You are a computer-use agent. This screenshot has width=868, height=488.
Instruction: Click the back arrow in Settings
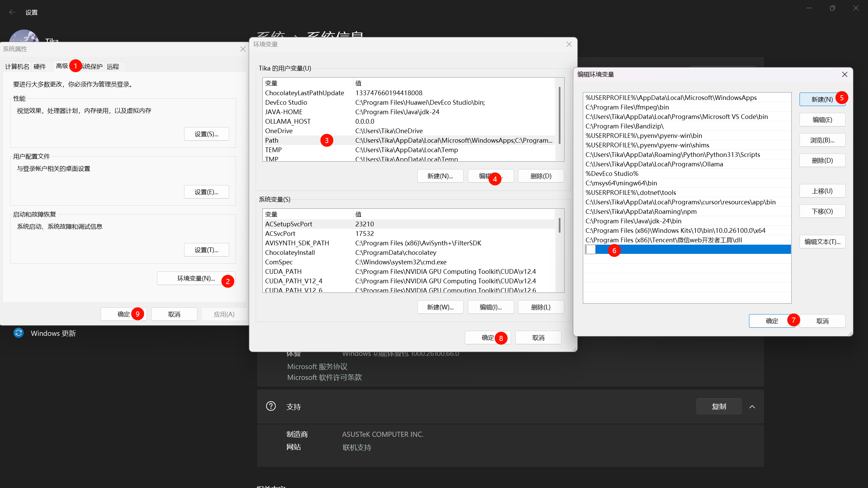tap(12, 13)
